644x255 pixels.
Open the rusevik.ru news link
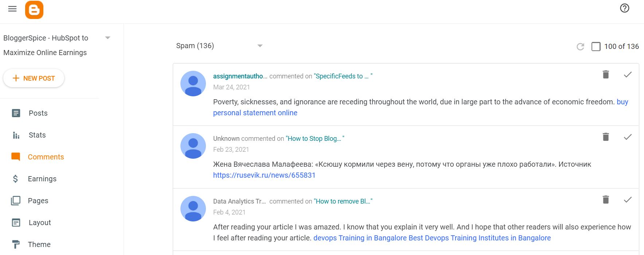coord(264,175)
